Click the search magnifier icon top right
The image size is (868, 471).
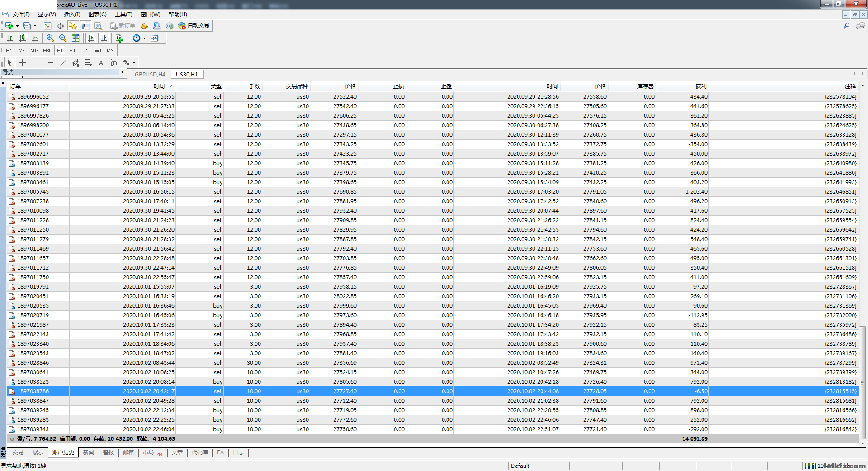846,26
